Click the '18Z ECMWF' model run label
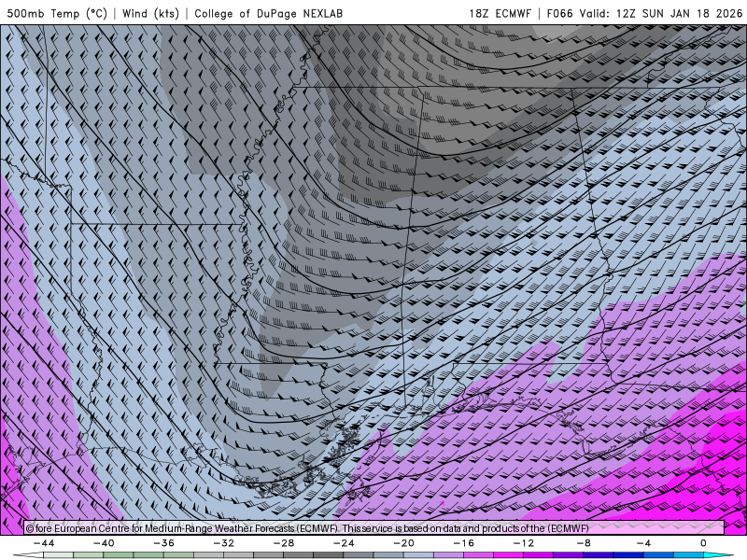This screenshot has height=560, width=747. pos(500,13)
